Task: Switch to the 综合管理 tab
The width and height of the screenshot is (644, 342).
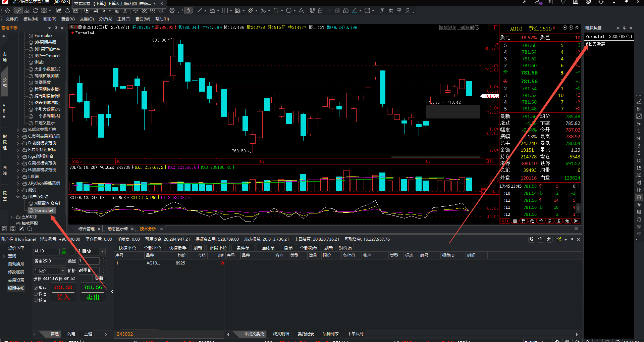Action: click(x=87, y=229)
